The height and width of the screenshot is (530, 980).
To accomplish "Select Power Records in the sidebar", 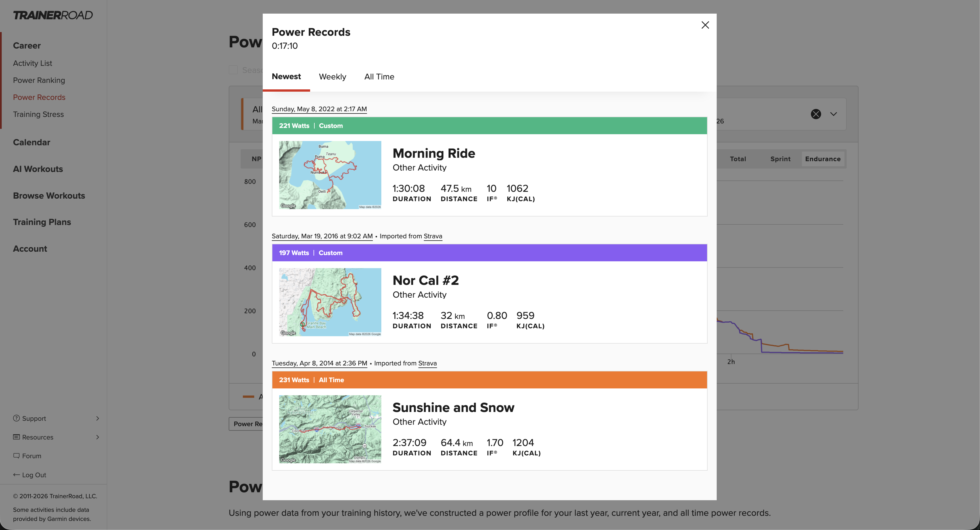I will [39, 97].
